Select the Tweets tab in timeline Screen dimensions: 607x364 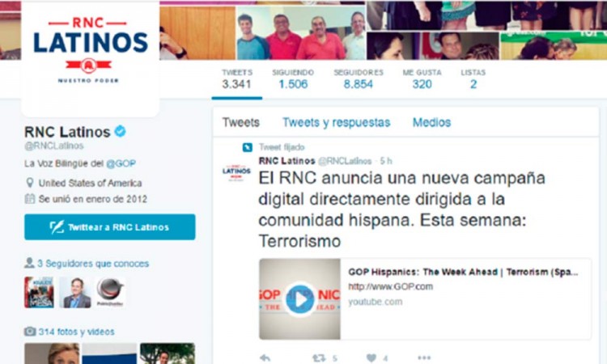(241, 123)
